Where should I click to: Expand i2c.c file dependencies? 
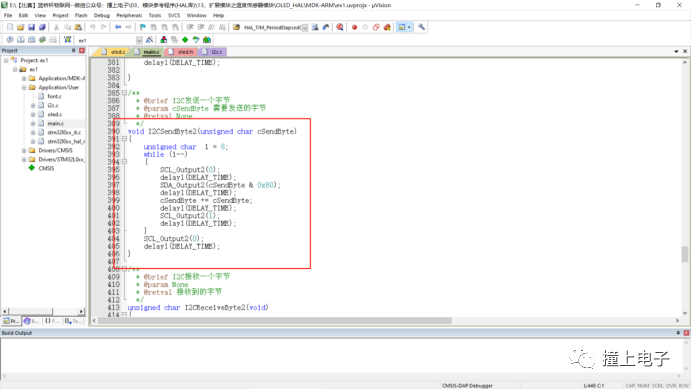(x=33, y=106)
